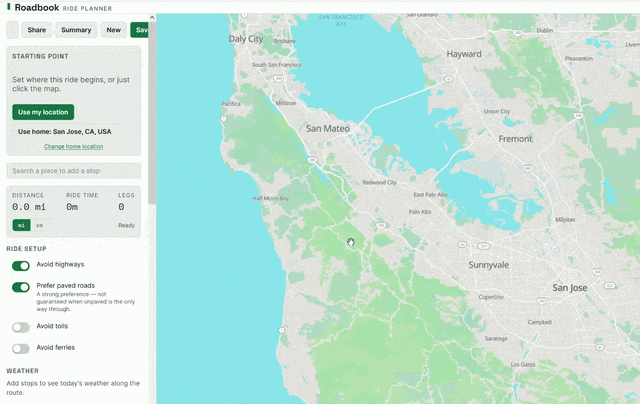Open the Change home location link

point(73,147)
